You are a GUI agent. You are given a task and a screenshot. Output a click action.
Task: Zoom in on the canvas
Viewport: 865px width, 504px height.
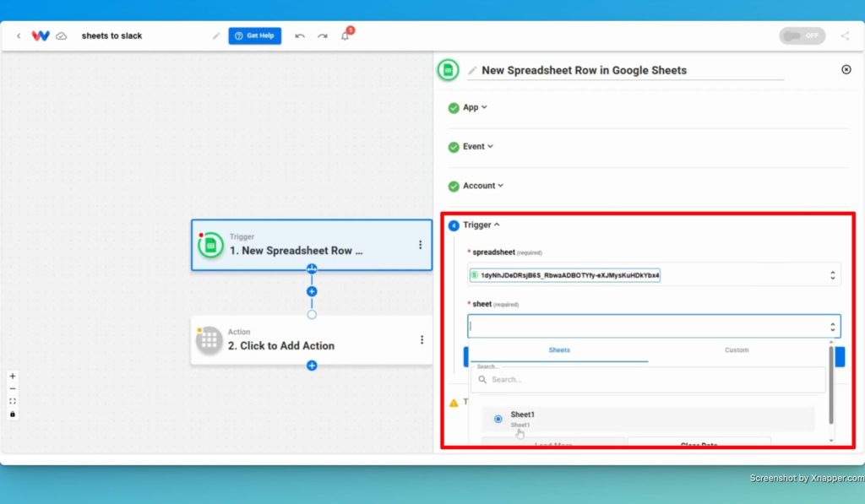point(13,376)
